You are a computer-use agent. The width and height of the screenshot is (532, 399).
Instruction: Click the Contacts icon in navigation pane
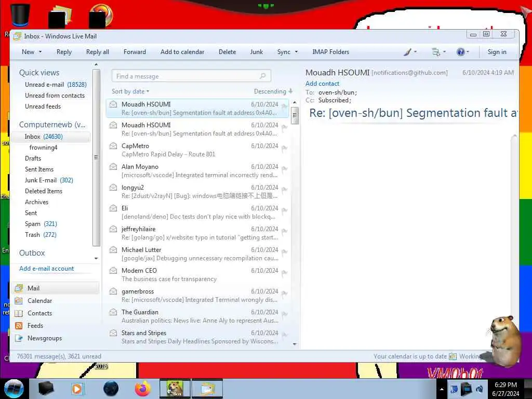(x=19, y=313)
